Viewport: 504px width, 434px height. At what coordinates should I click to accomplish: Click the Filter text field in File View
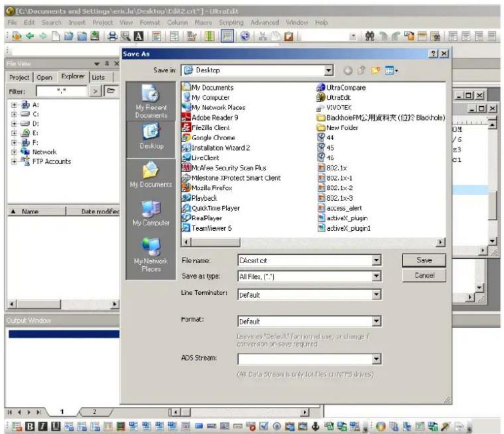(62, 91)
